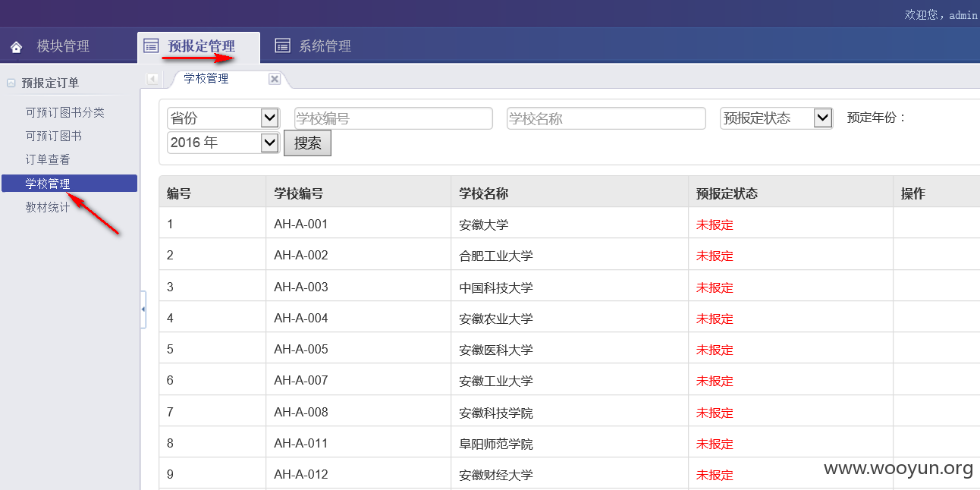Screen dimensions: 980x490
Task: Click school name 合肥工业大学
Action: pyautogui.click(x=496, y=256)
